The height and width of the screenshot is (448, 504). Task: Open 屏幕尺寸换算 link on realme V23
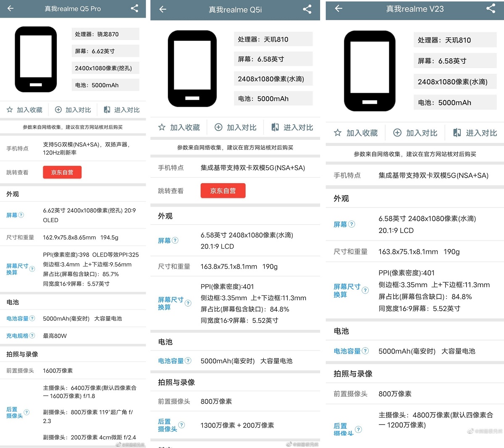(x=347, y=290)
